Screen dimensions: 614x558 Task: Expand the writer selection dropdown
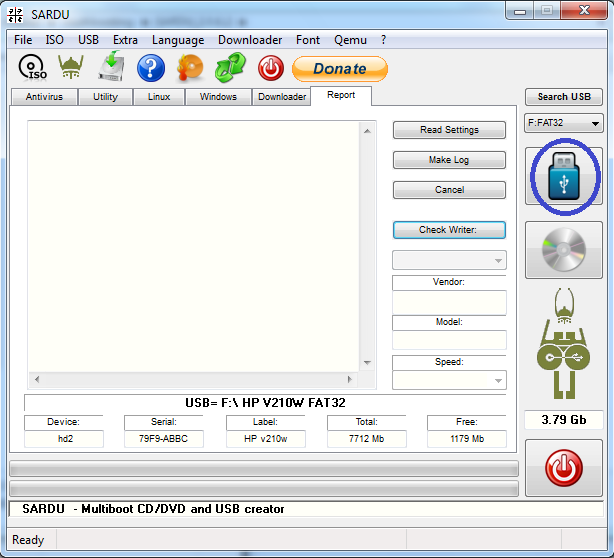pyautogui.click(x=449, y=260)
